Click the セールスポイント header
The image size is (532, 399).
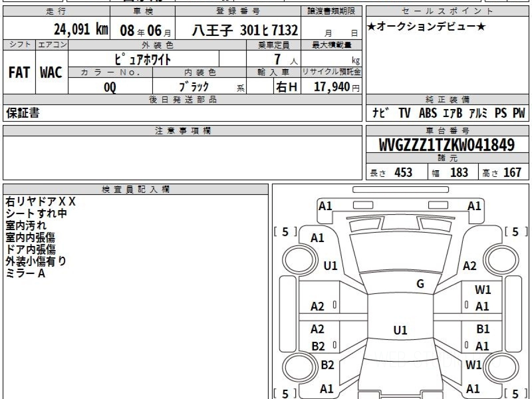click(447, 12)
